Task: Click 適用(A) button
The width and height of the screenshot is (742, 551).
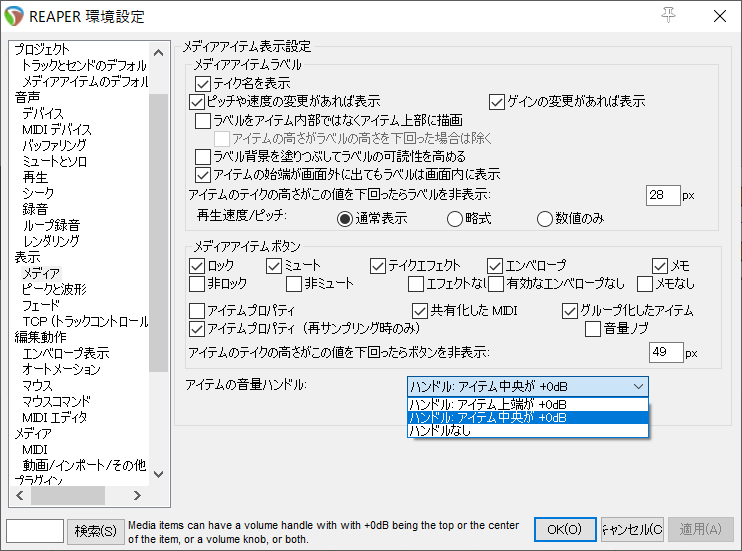Action: tap(700, 529)
